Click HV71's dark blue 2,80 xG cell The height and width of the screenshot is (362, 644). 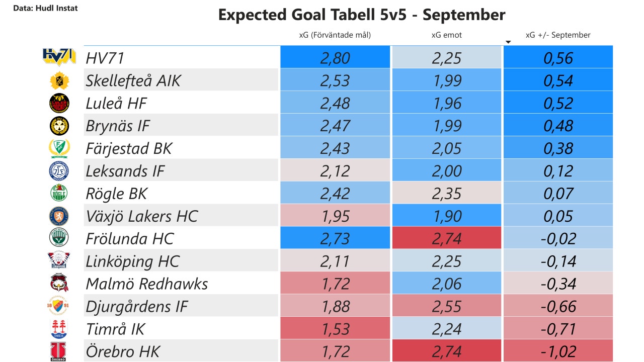[x=335, y=58]
